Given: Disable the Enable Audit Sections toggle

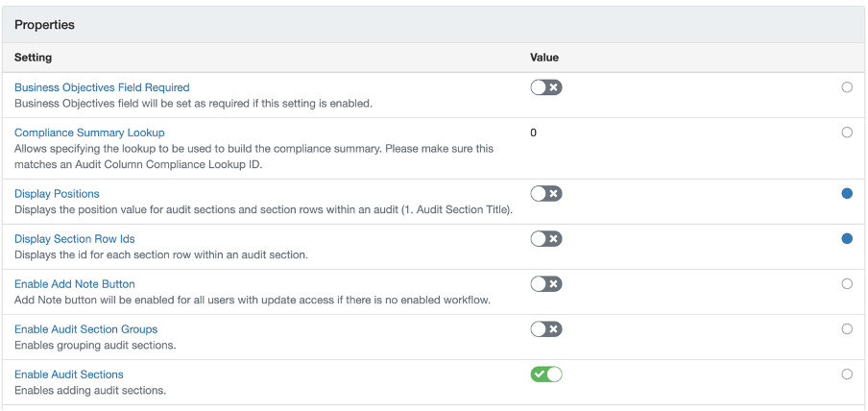Looking at the screenshot, I should click(546, 375).
